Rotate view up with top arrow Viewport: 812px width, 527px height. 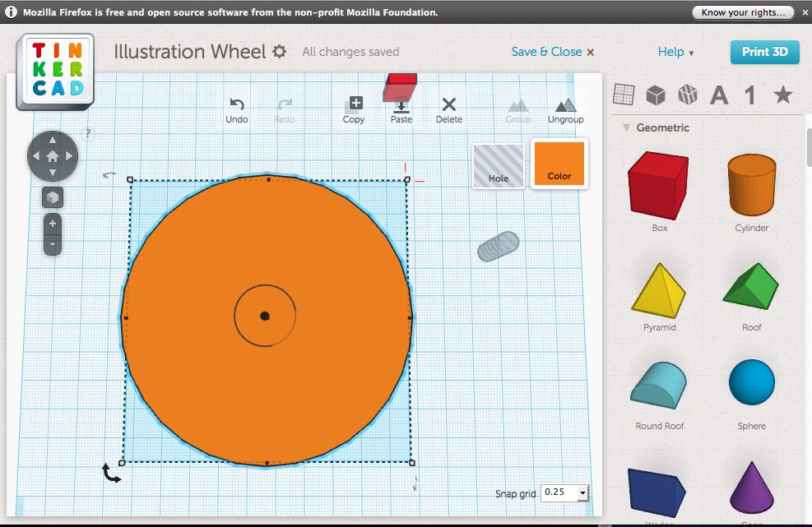(53, 140)
